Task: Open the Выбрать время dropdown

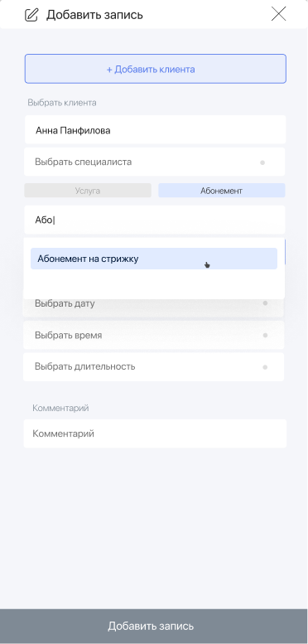Action: tap(153, 335)
